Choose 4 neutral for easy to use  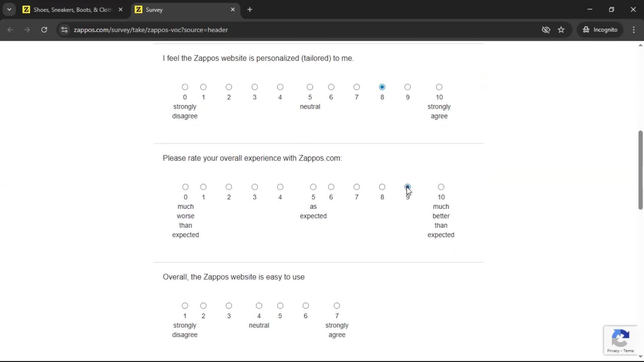pyautogui.click(x=259, y=306)
